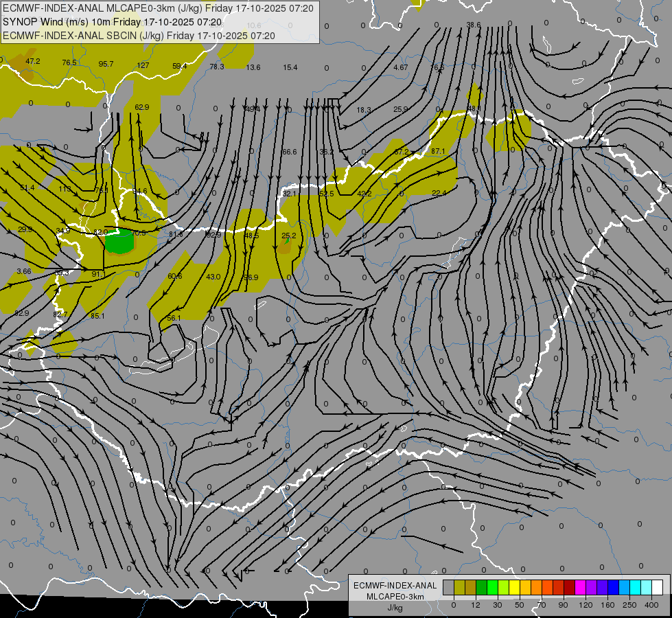The image size is (672, 618).
Task: Click the grid value 47.2
Action: click(x=32, y=61)
